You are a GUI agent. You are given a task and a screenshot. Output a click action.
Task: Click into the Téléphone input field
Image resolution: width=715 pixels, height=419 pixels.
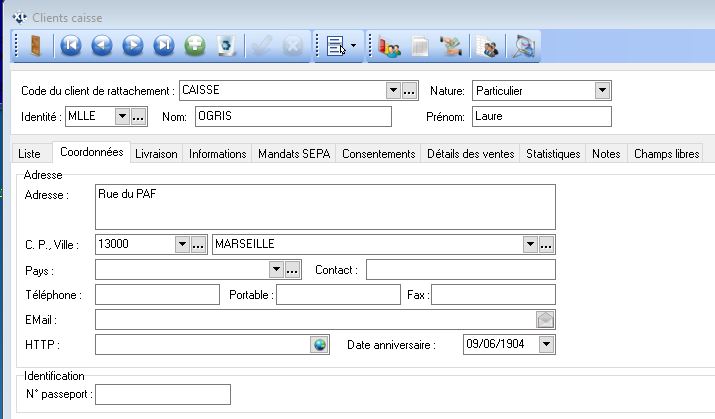pos(156,295)
